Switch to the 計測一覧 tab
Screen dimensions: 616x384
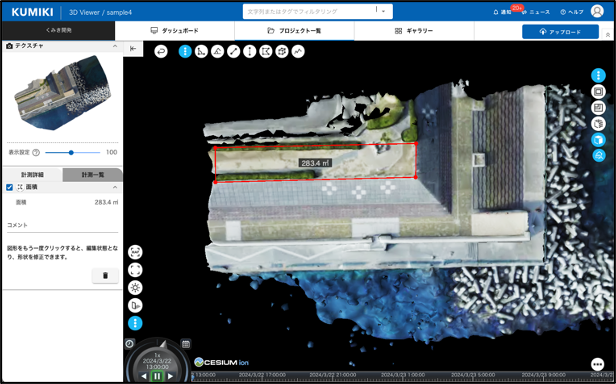pos(93,175)
